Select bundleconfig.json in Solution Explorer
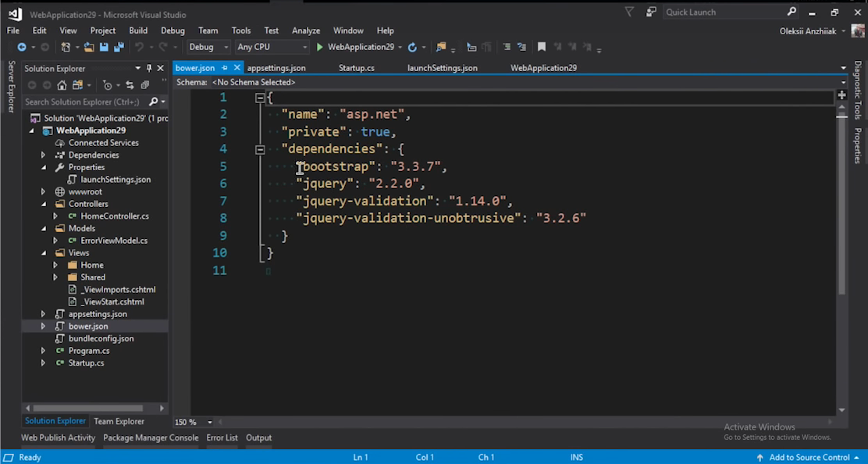 [101, 338]
